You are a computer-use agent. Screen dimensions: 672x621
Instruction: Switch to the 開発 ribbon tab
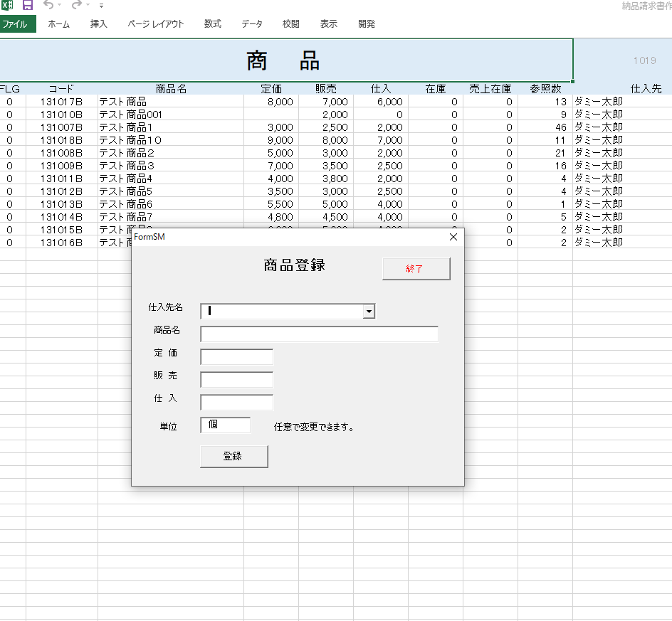(367, 24)
